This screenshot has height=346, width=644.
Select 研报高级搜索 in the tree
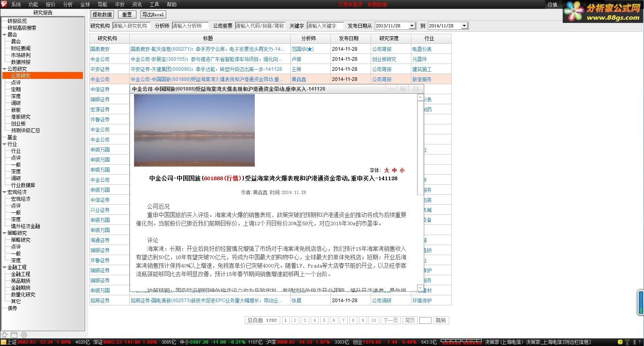click(x=22, y=28)
